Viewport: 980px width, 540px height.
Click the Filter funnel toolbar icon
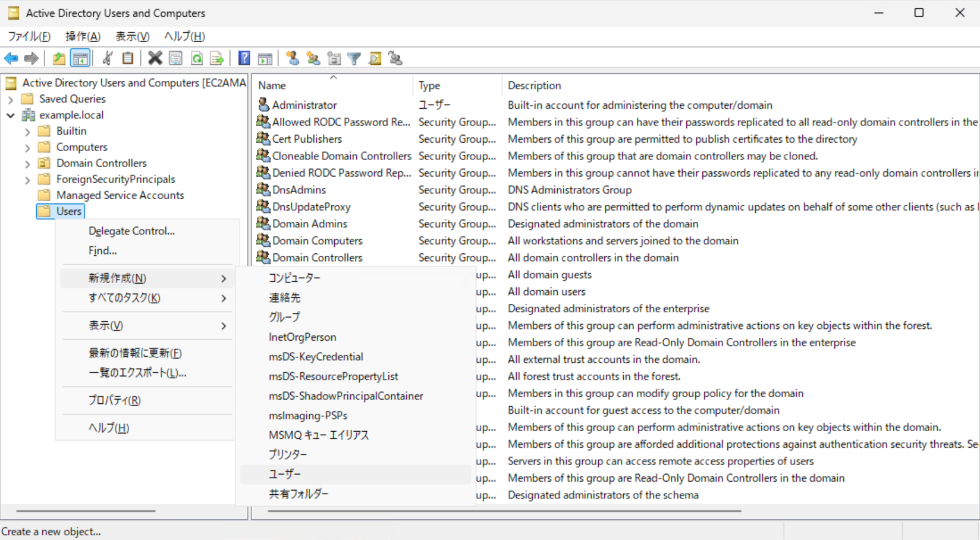(x=354, y=58)
